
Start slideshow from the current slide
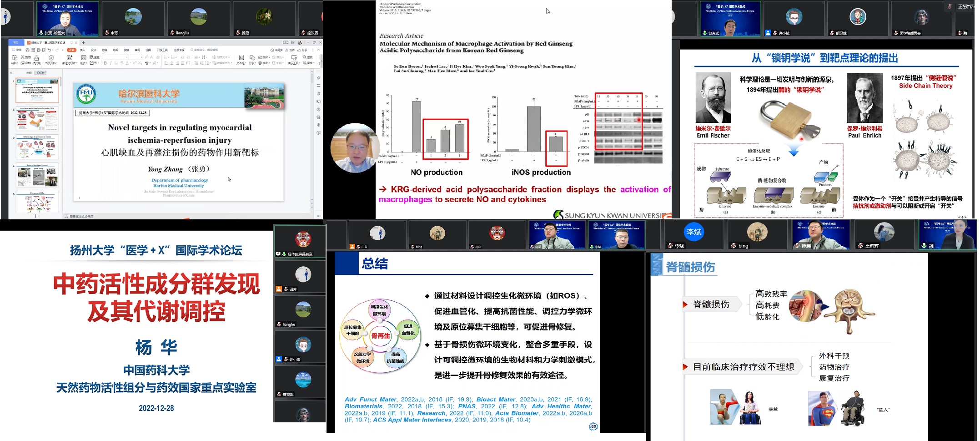click(51, 58)
